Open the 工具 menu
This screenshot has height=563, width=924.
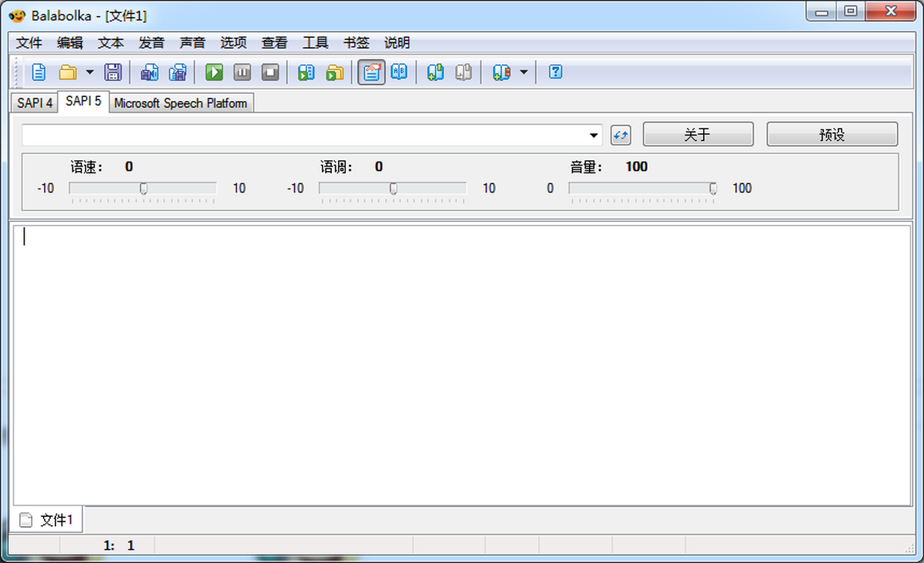pyautogui.click(x=316, y=43)
